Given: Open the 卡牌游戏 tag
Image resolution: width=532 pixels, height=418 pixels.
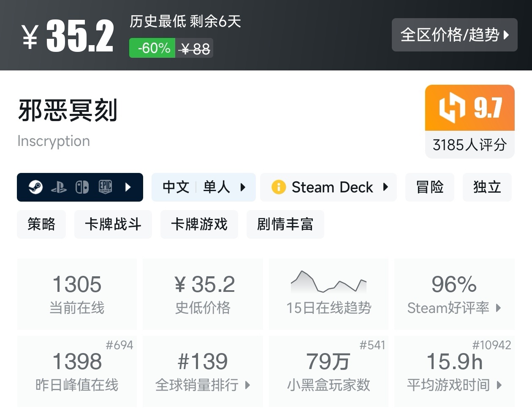Looking at the screenshot, I should pyautogui.click(x=199, y=224).
